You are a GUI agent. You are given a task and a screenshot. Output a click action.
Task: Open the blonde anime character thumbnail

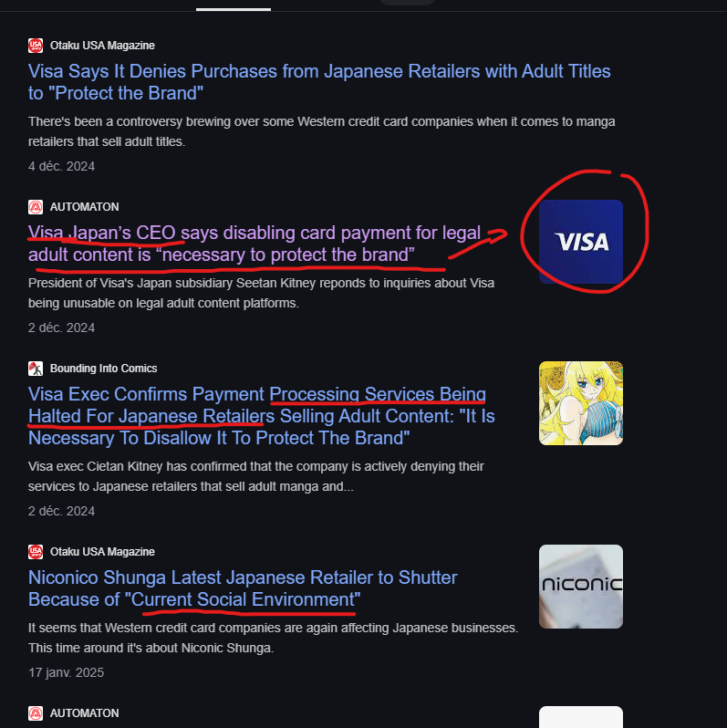581,403
